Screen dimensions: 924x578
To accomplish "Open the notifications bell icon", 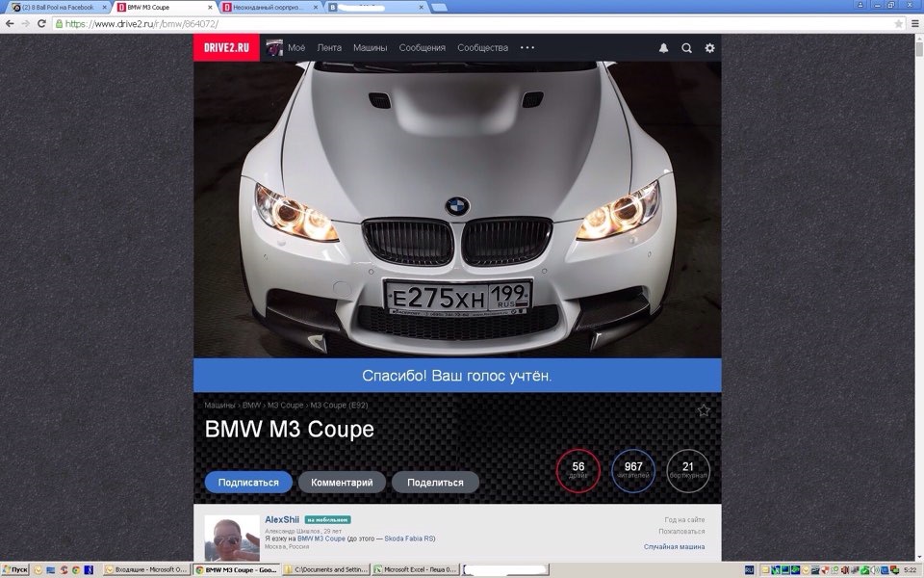I will 663,48.
